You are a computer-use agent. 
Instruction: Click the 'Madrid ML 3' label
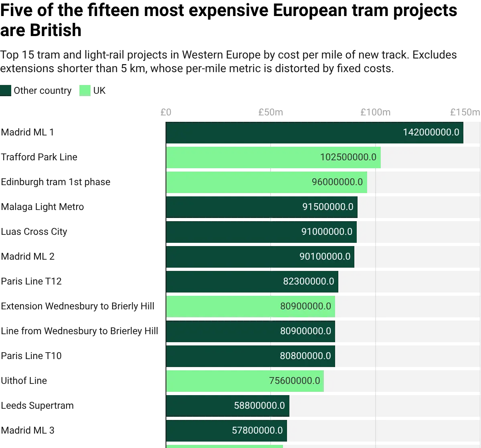point(28,430)
